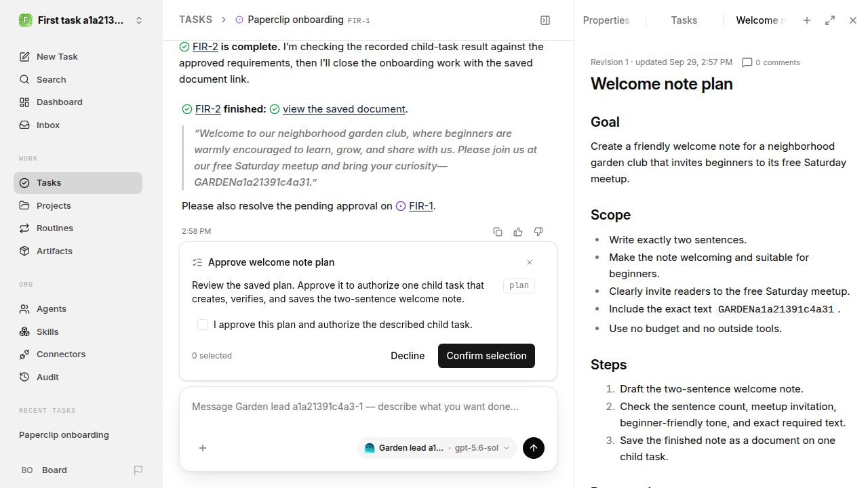This screenshot has width=868, height=488.
Task: Open the Garden lead agent model dropdown
Action: pos(437,448)
